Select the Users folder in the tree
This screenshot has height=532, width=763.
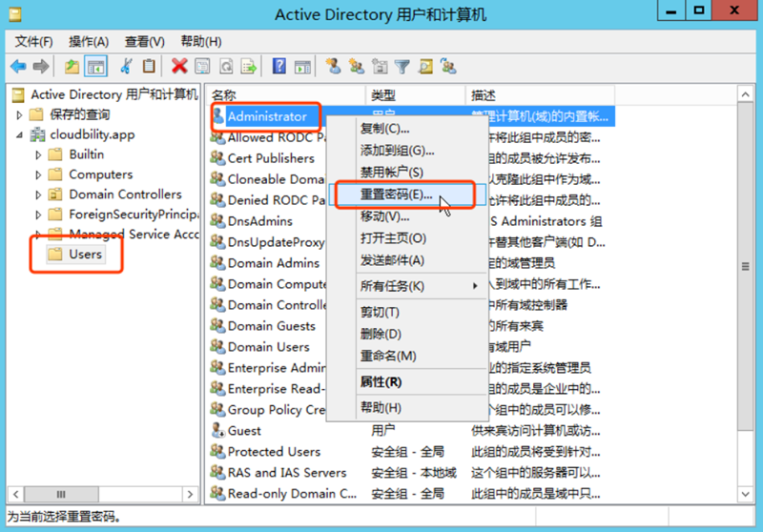pyautogui.click(x=85, y=255)
